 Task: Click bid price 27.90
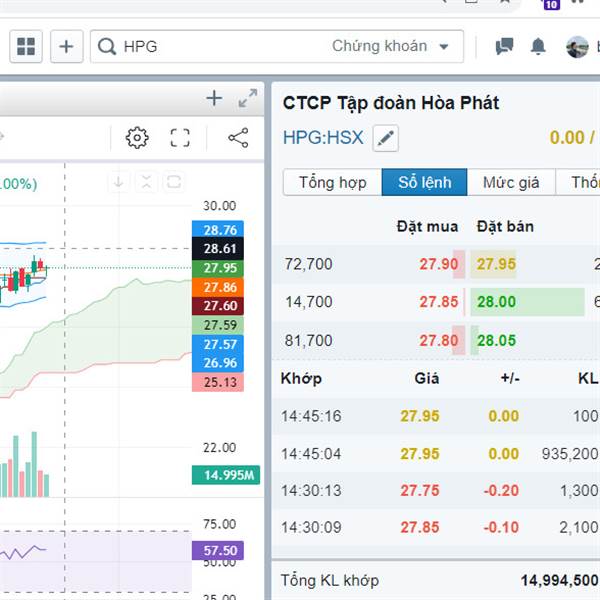(439, 264)
